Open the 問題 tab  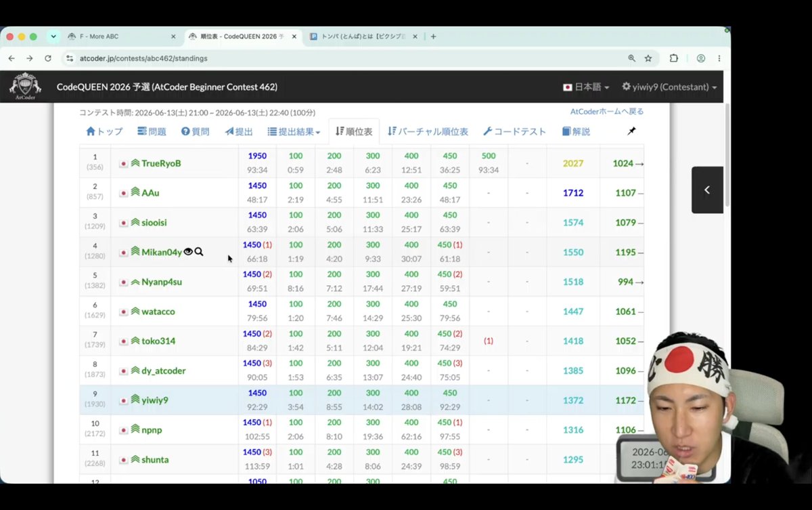pos(152,131)
